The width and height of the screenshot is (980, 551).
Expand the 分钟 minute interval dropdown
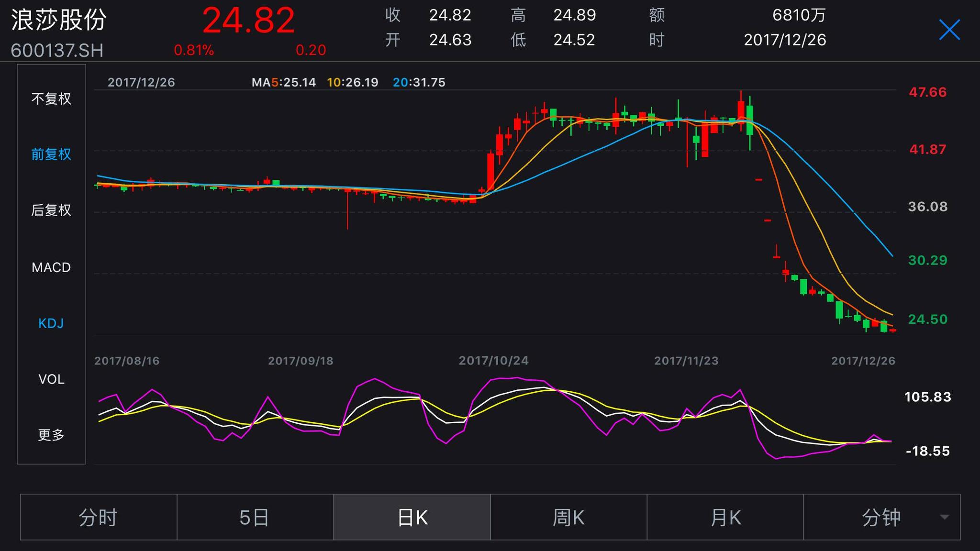click(x=889, y=517)
